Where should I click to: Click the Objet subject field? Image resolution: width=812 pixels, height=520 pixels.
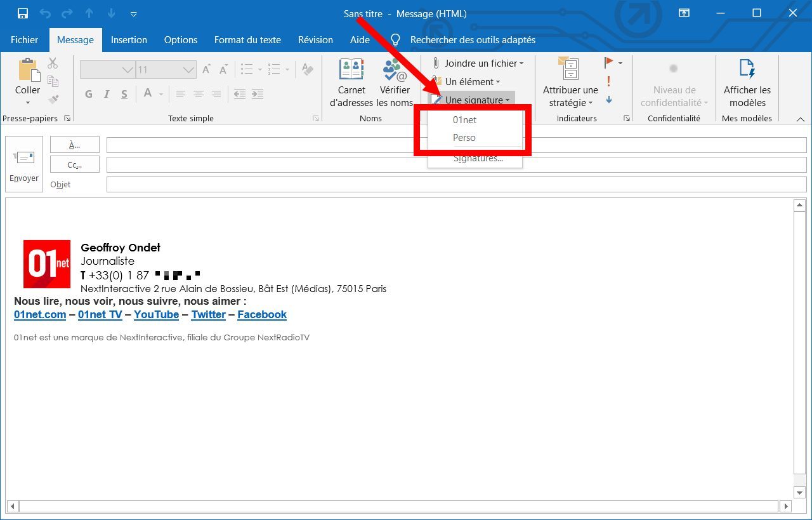pyautogui.click(x=457, y=184)
